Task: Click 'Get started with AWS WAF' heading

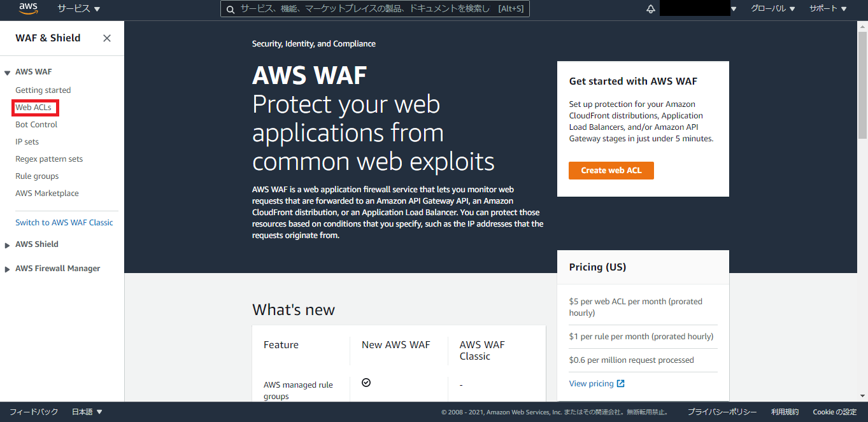Action: tap(633, 81)
